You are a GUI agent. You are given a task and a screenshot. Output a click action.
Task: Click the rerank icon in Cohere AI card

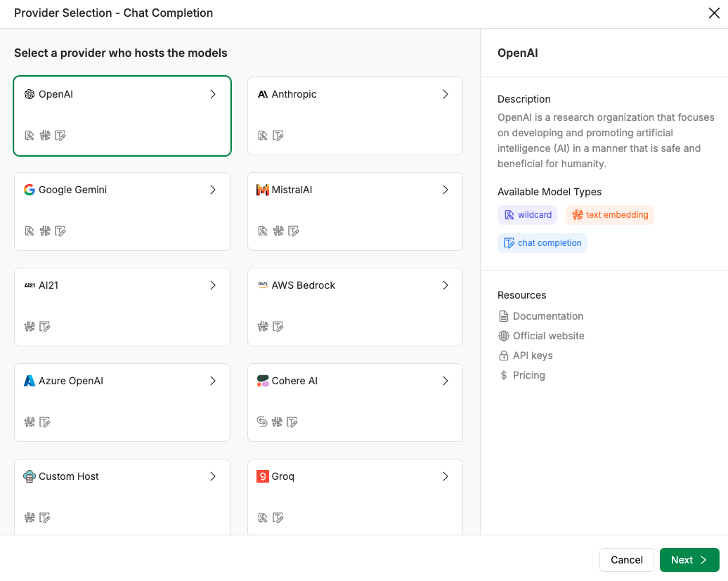262,422
